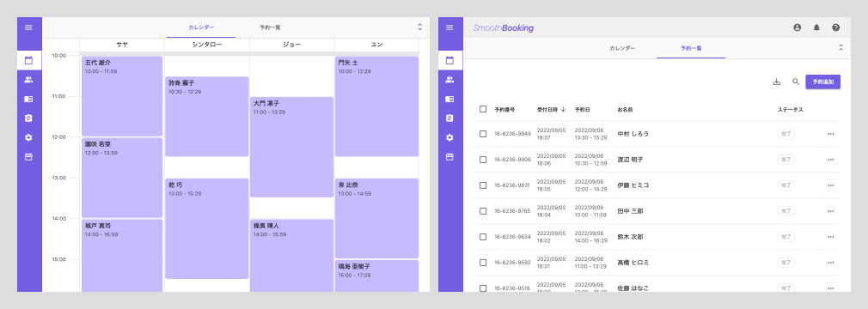Open settings gear in booking list sidebar
Viewport: 868px width, 309px height.
coord(449,137)
